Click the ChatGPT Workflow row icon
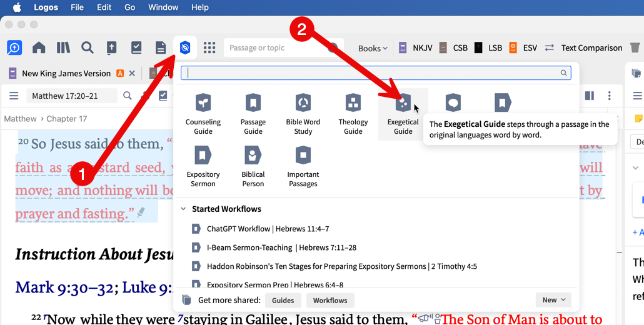Viewport: 644px width, 325px height. (x=196, y=229)
